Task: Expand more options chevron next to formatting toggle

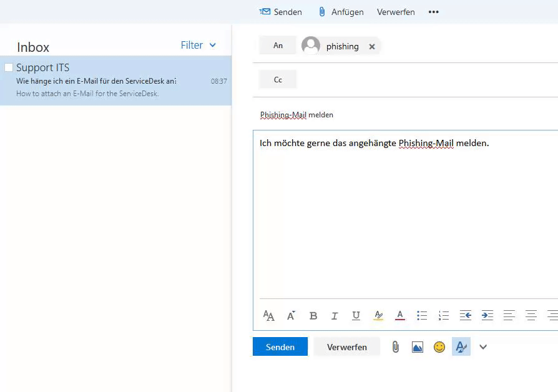Action: click(x=483, y=347)
